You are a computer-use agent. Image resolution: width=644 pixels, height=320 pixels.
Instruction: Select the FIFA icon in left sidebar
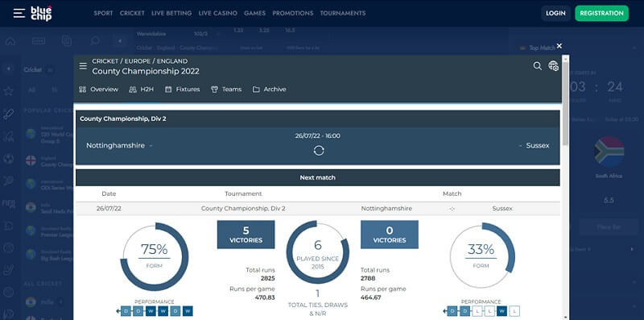(x=9, y=203)
